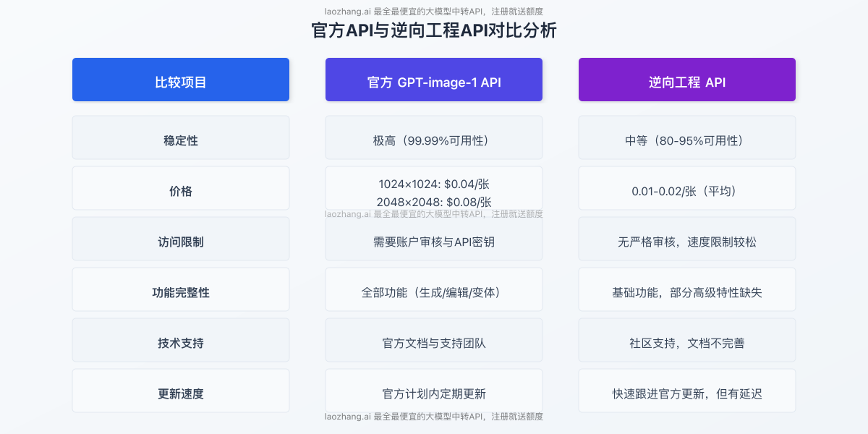This screenshot has height=434, width=868.
Task: Select cell 极高（99.99%可用性）
Action: click(434, 137)
